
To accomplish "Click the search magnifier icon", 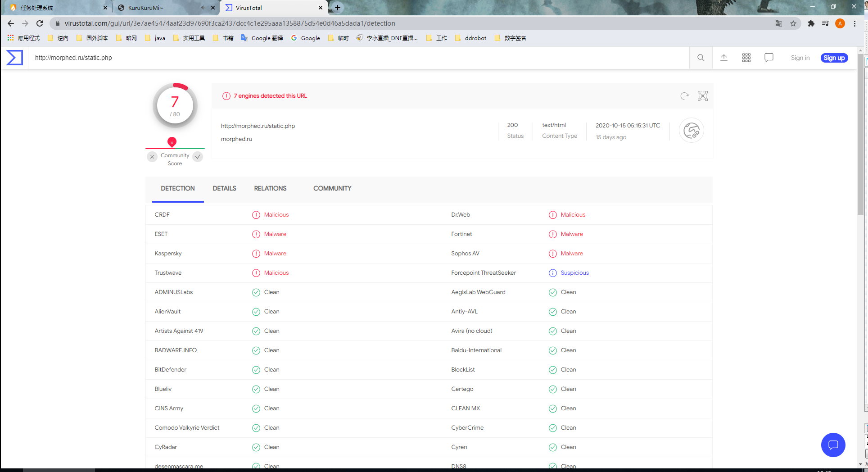I will [701, 58].
